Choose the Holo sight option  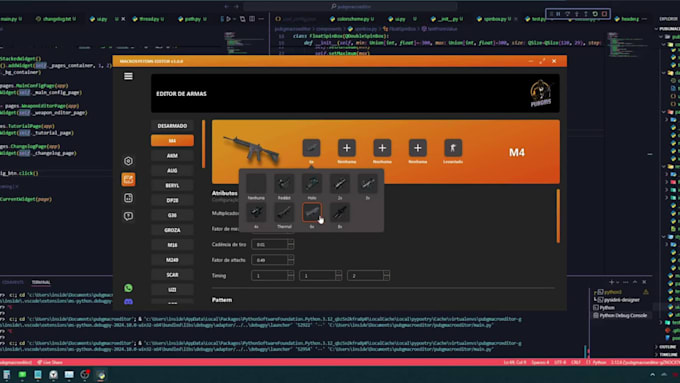(312, 184)
